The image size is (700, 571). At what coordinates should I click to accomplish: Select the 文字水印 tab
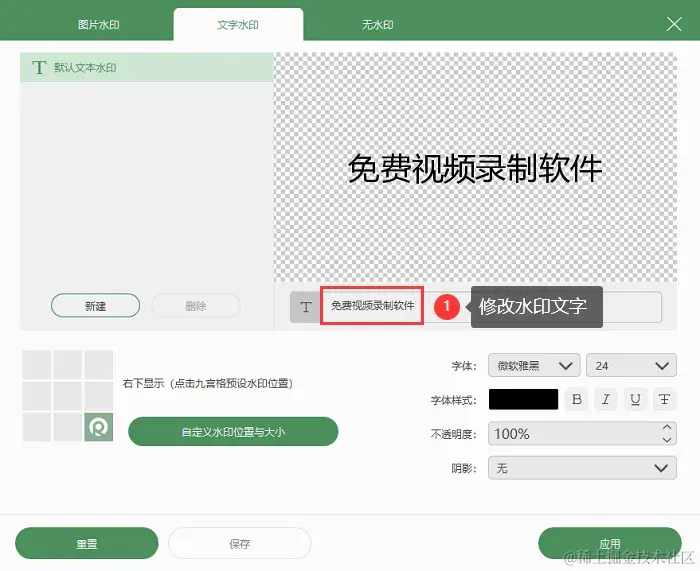(238, 25)
